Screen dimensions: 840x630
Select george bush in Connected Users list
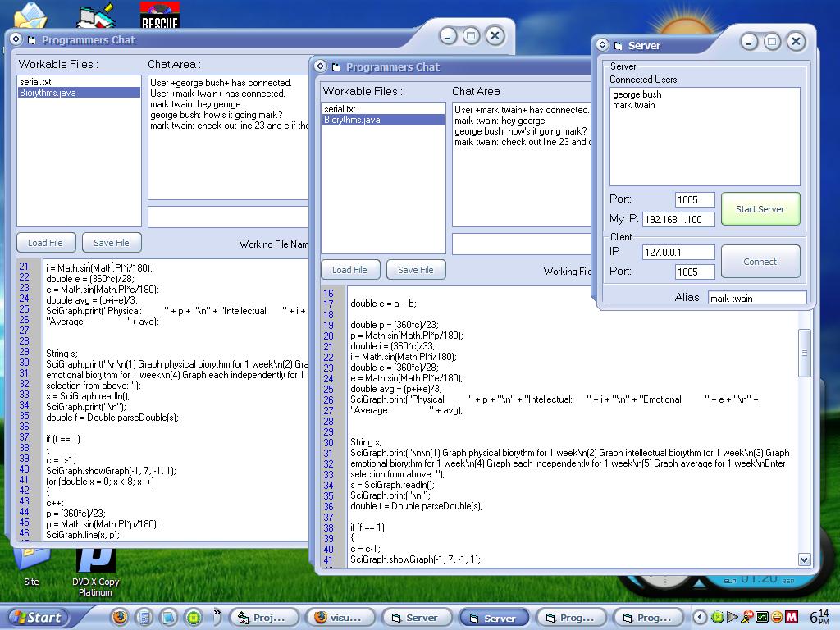637,94
